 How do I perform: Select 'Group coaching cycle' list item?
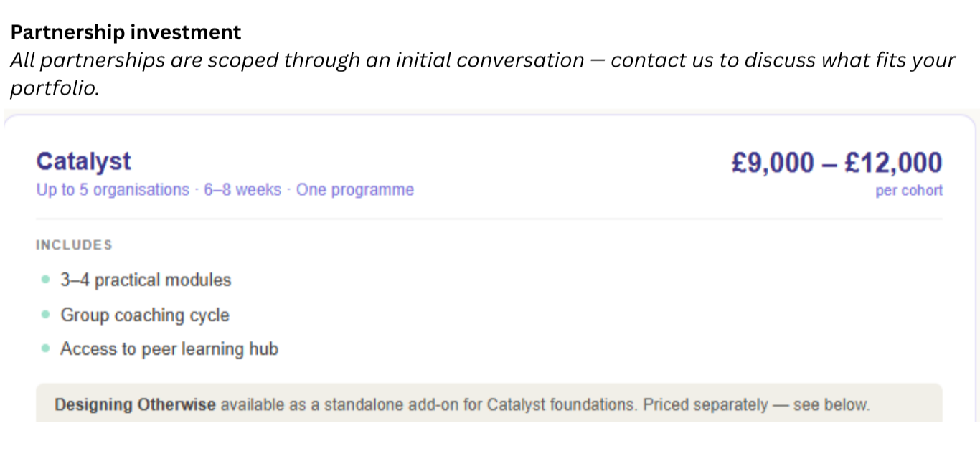point(145,315)
